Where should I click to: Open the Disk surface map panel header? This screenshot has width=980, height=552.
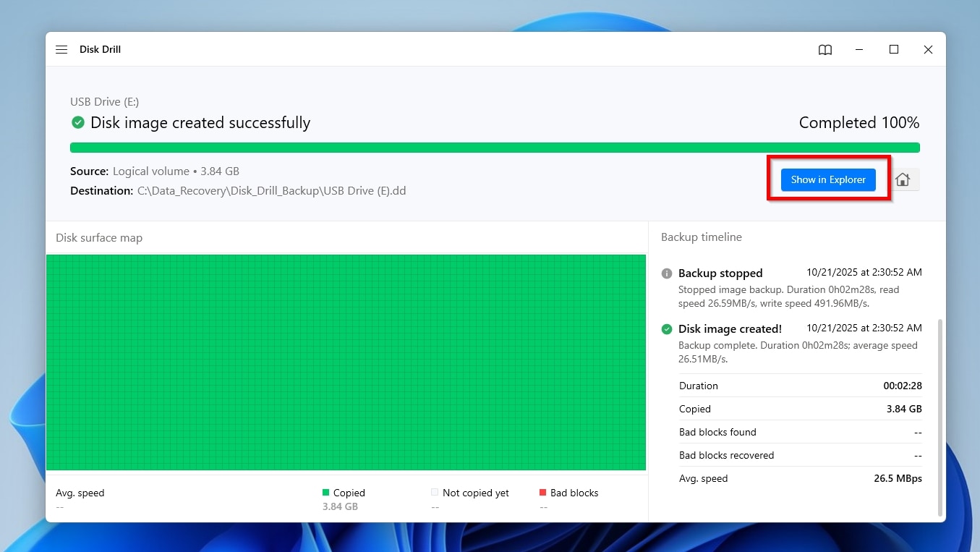coord(99,237)
